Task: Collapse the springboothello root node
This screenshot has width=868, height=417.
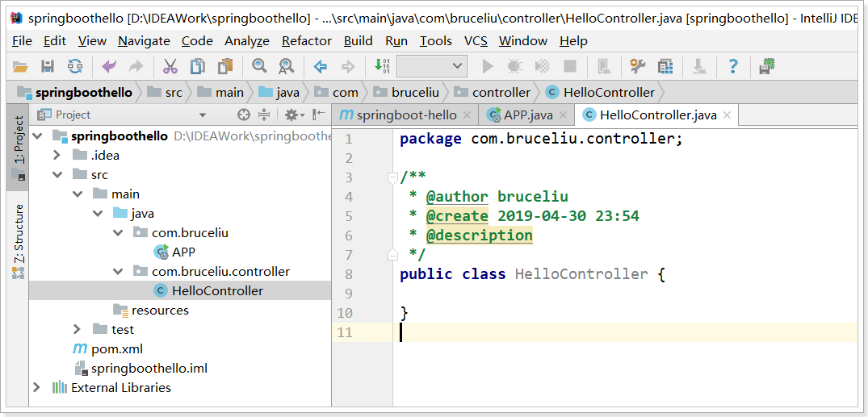Action: [x=37, y=136]
